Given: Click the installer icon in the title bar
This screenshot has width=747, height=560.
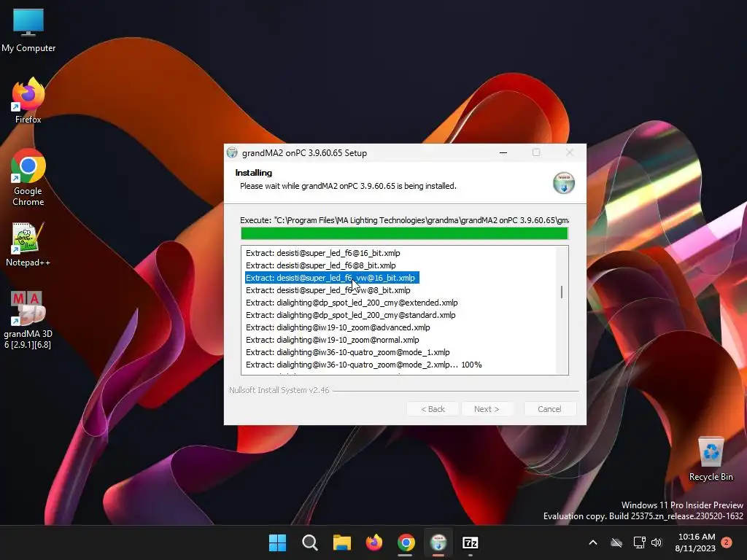Looking at the screenshot, I should coord(232,152).
